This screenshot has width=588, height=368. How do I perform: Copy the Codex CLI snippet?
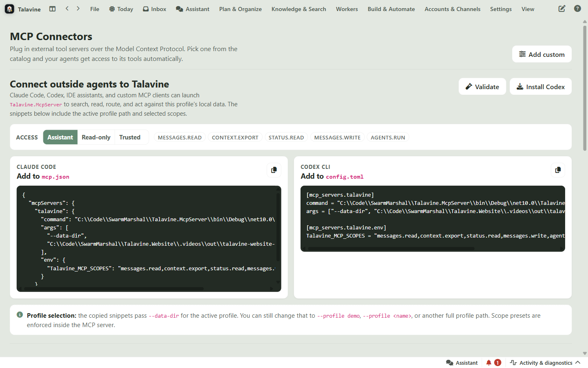[x=558, y=170]
